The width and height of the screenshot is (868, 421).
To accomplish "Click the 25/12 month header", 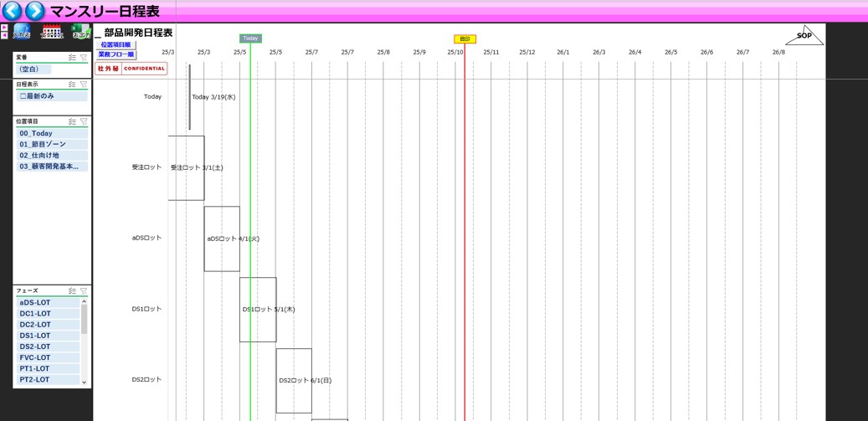I will [527, 52].
